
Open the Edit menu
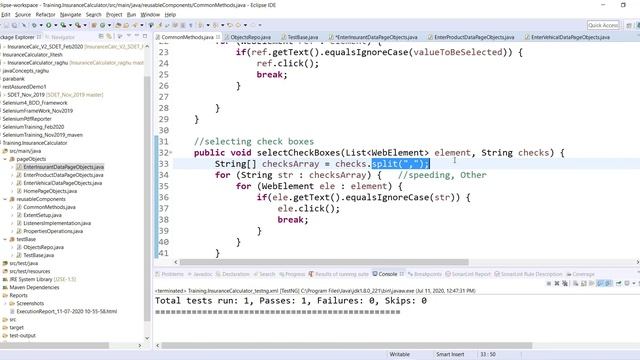pyautogui.click(x=6, y=15)
